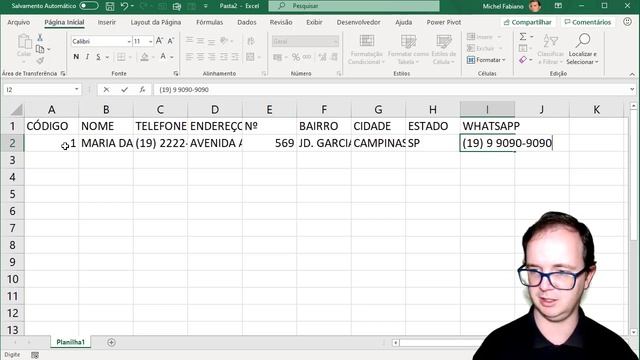Click the Name Box showing I2

[38, 89]
